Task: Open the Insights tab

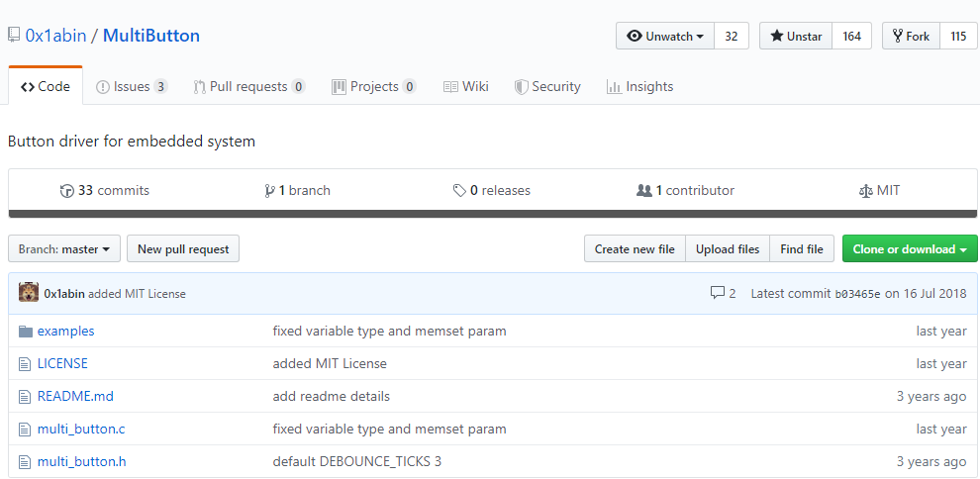Action: pyautogui.click(x=639, y=87)
